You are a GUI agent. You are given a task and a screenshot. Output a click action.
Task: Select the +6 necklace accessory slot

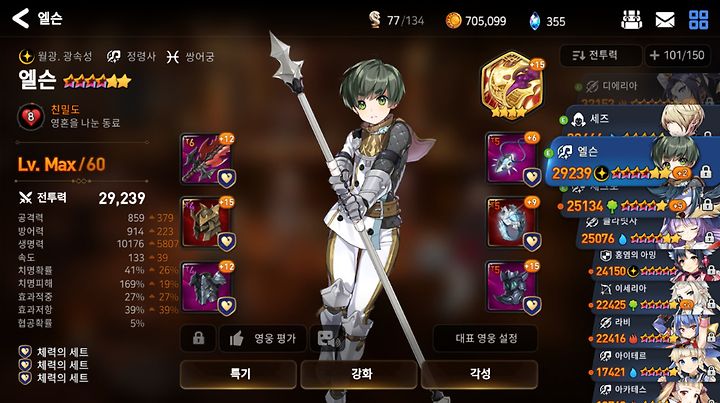[512, 158]
